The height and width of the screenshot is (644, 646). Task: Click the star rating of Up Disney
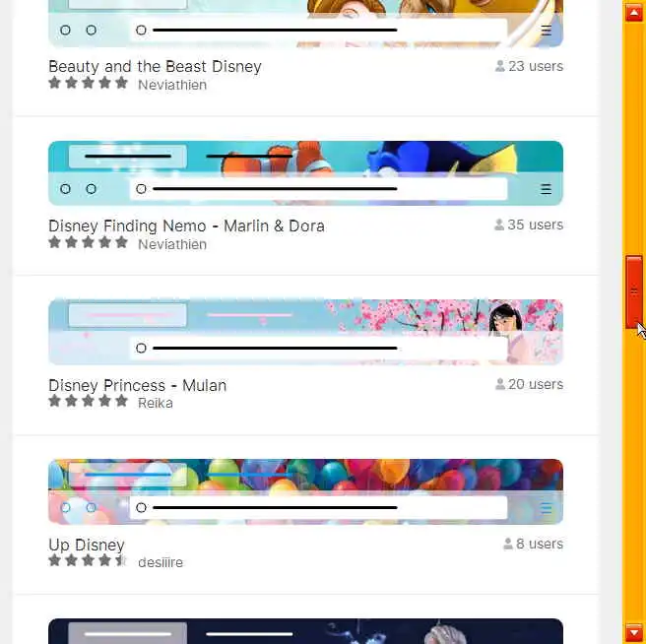tap(89, 560)
